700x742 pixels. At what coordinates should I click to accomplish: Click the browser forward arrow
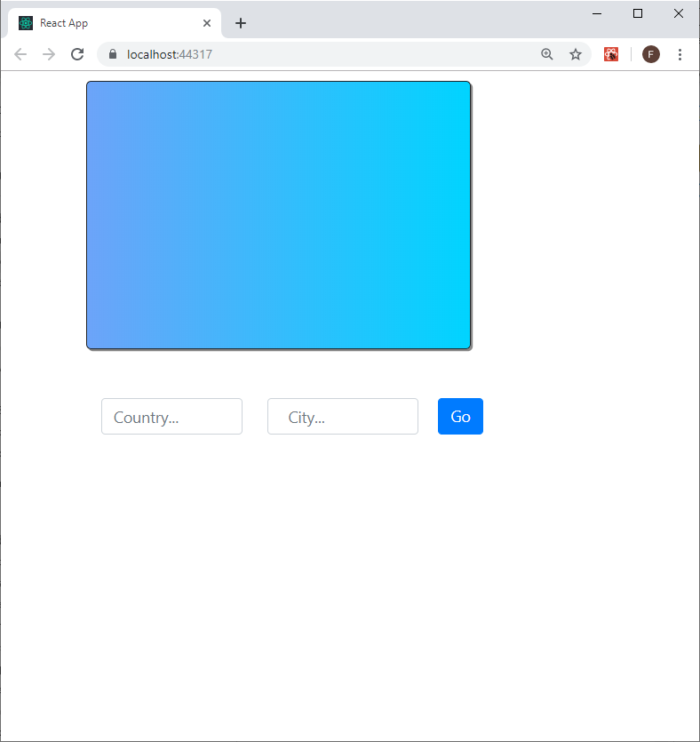pos(49,54)
